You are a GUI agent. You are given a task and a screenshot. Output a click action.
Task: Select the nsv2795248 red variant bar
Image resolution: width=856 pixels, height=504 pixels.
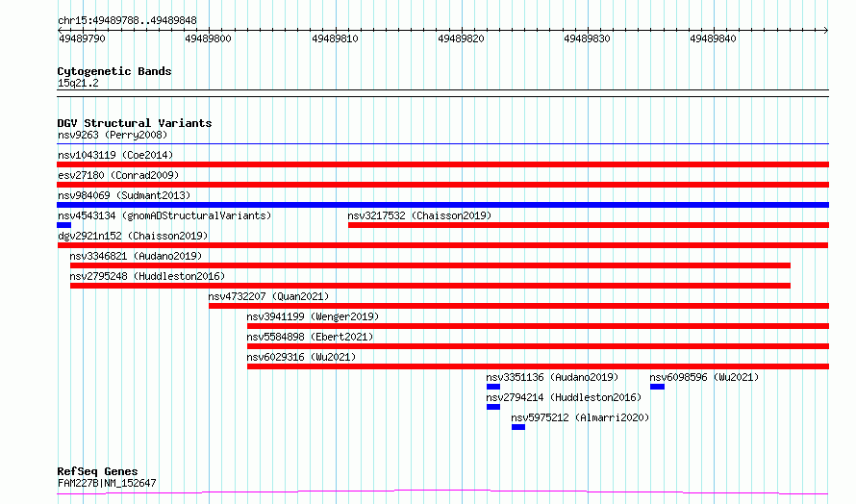coord(430,286)
